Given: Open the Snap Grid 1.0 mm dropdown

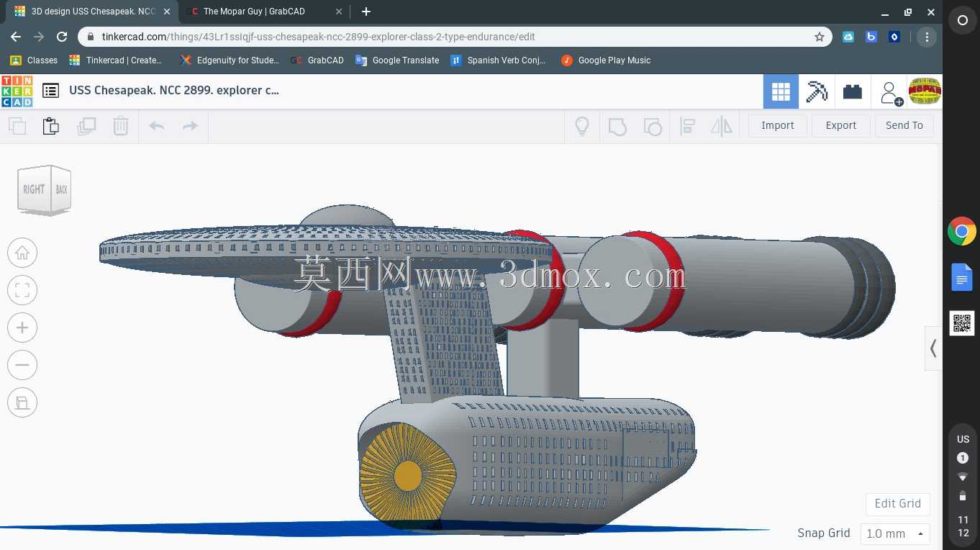Looking at the screenshot, I should [x=896, y=533].
